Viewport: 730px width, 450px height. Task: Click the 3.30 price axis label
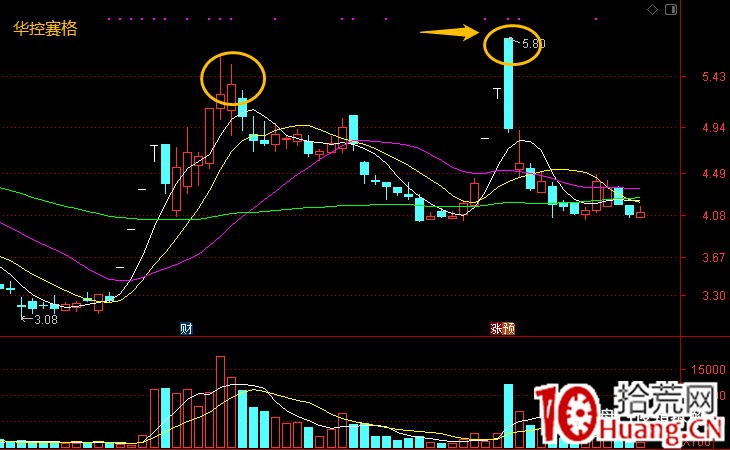(x=714, y=296)
